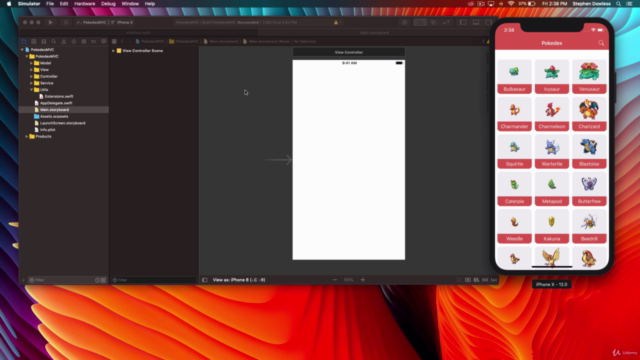Click the Run (play) button in Xcode toolbar
640x360 pixels.
point(51,22)
